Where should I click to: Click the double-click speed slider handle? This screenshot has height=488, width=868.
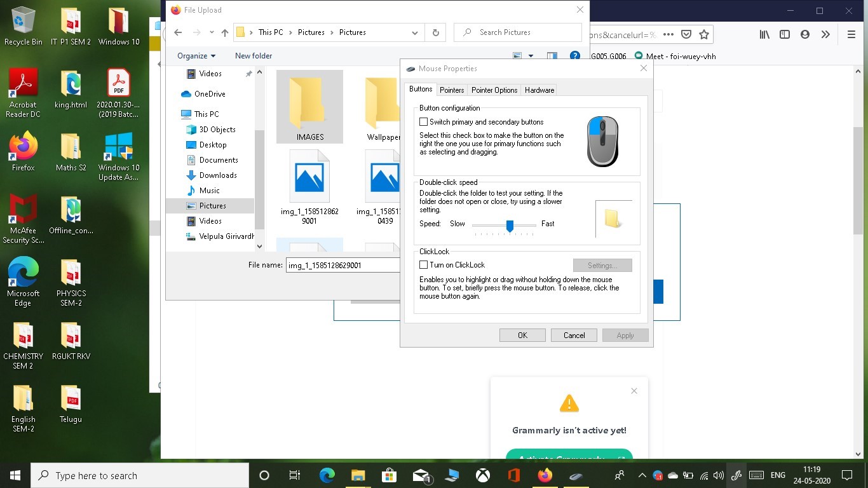point(510,226)
